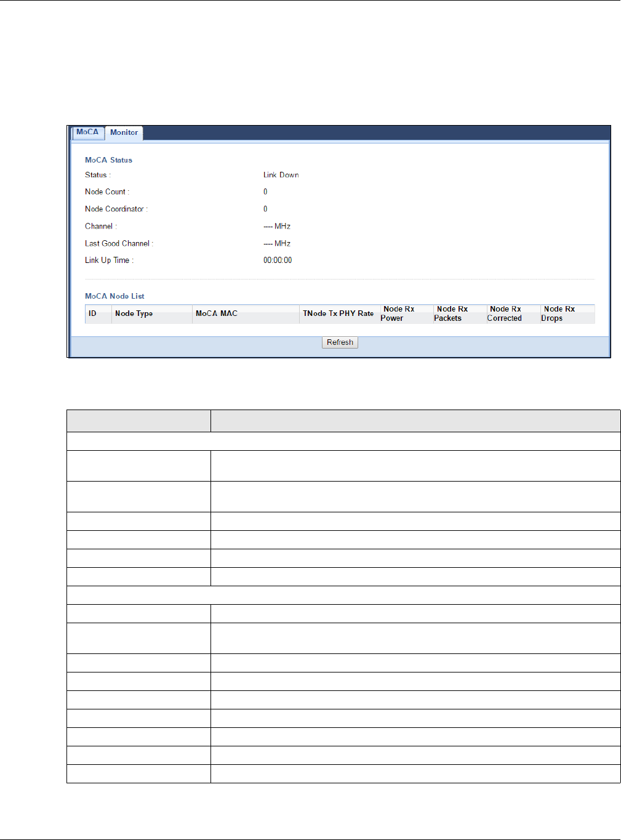Viewport: 621px width, 840px height.
Task: Select the Monitor tab
Action: [124, 132]
